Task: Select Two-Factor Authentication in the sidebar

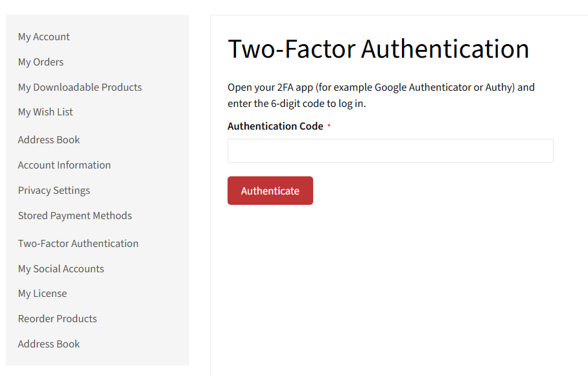Action: [x=78, y=244]
